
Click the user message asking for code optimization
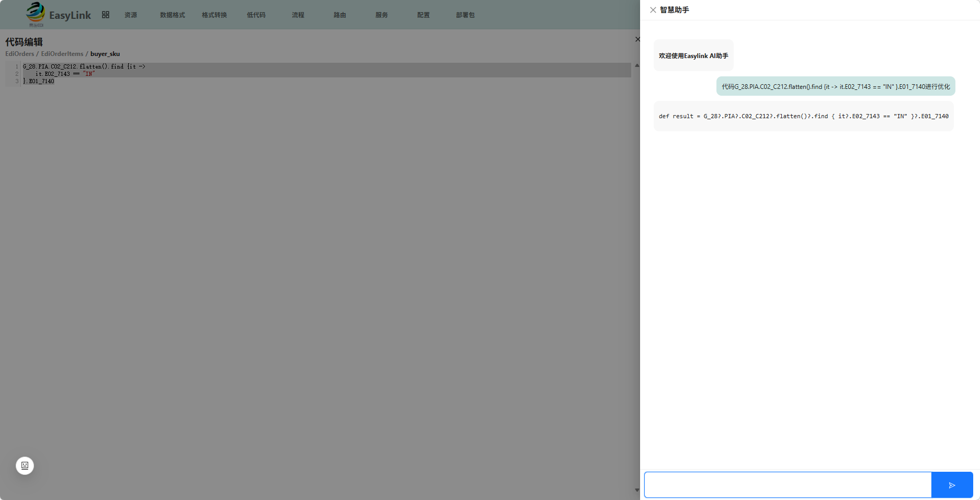836,86
